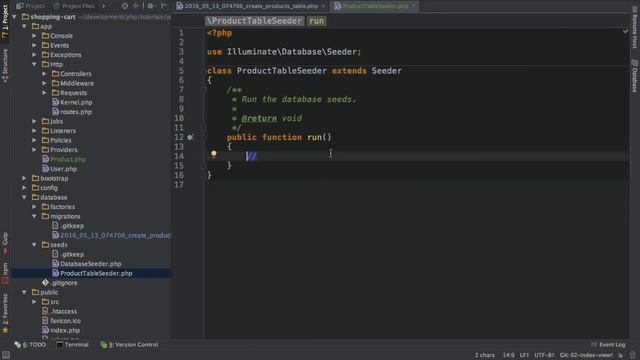Click line number 17 in the gutter
Viewport: 640px width, 360px height.
tap(179, 185)
